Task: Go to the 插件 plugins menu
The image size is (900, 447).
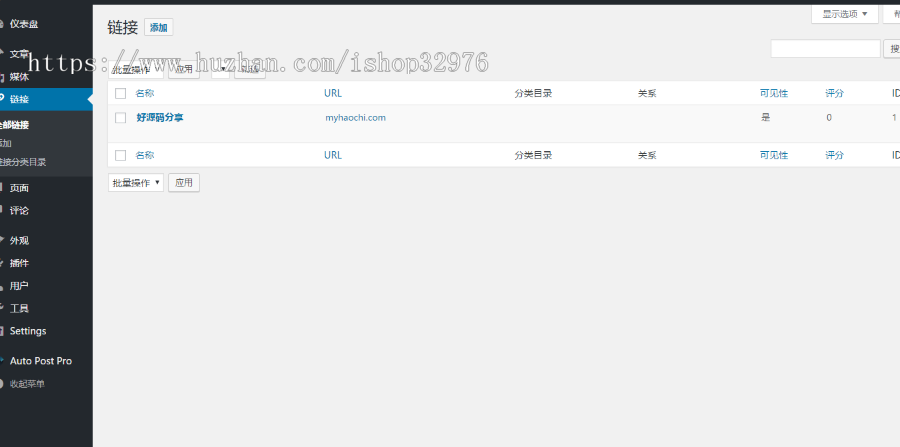Action: point(19,263)
